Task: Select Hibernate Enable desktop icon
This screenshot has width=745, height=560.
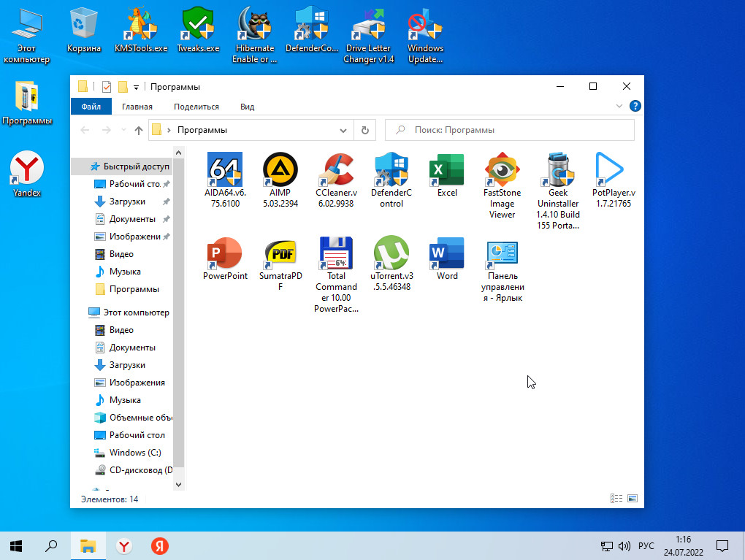Action: coord(255,24)
